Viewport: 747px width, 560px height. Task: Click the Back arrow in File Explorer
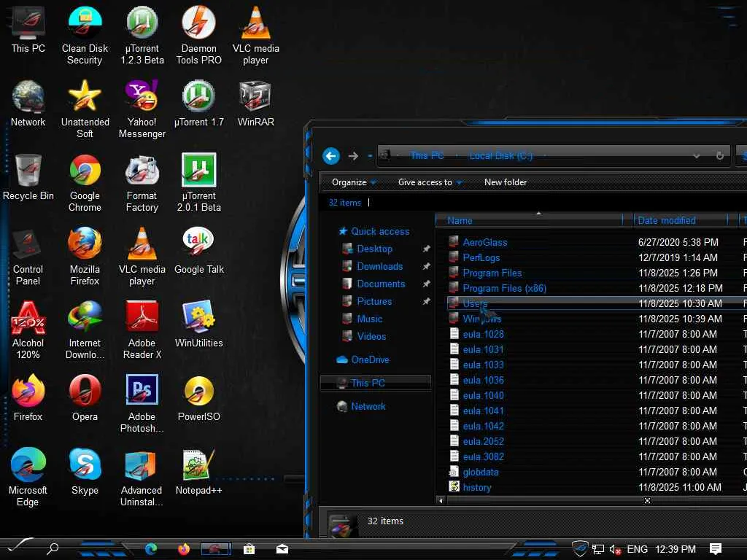click(331, 156)
